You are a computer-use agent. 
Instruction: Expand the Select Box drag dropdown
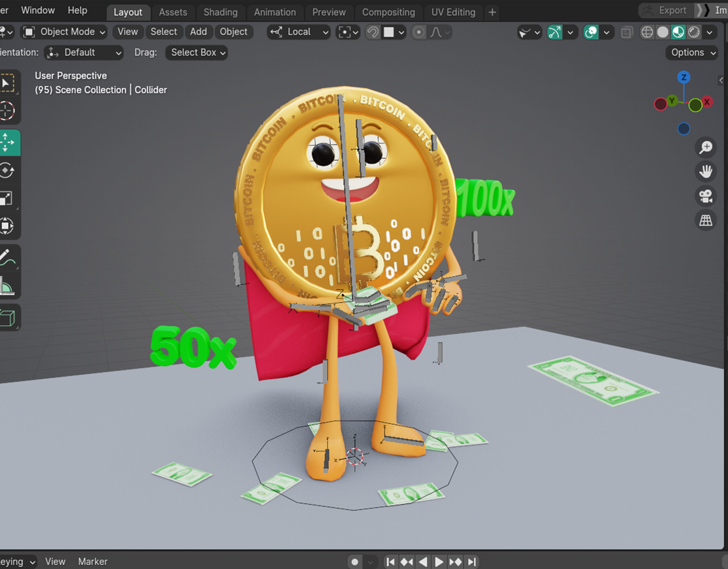197,53
